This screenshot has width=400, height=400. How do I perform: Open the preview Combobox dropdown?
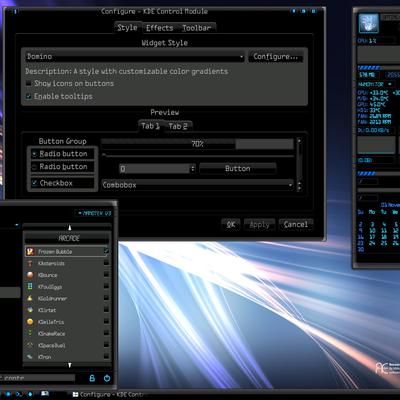197,185
